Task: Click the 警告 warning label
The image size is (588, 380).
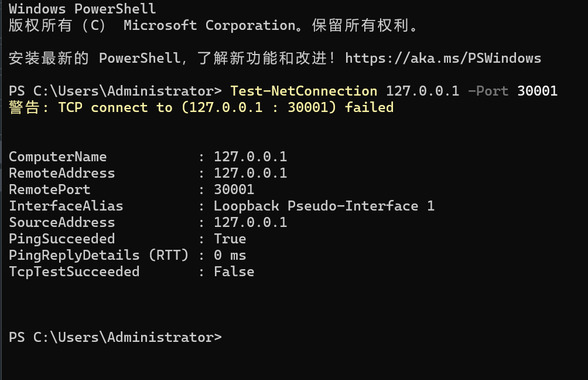Action: 25,107
